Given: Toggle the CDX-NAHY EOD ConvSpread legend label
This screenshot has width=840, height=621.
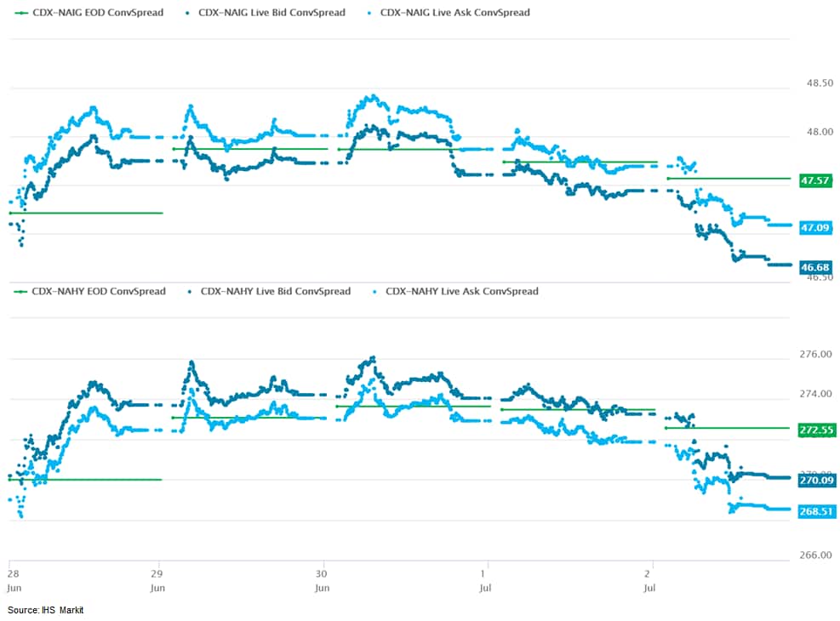Looking at the screenshot, I should coord(97,291).
